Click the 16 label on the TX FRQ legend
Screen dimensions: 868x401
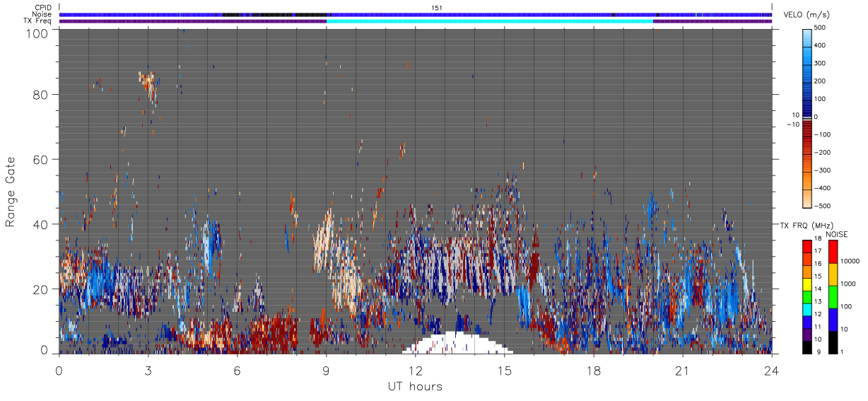tap(819, 264)
